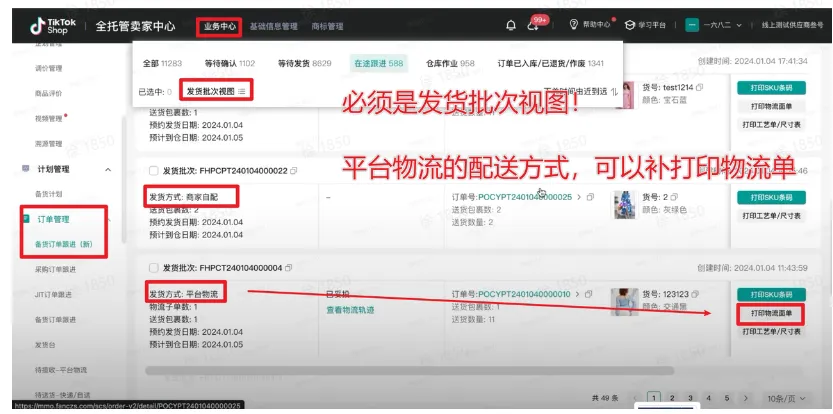Click product thumbnail for item 123123
Viewport: 833px width, 414px height.
click(624, 302)
